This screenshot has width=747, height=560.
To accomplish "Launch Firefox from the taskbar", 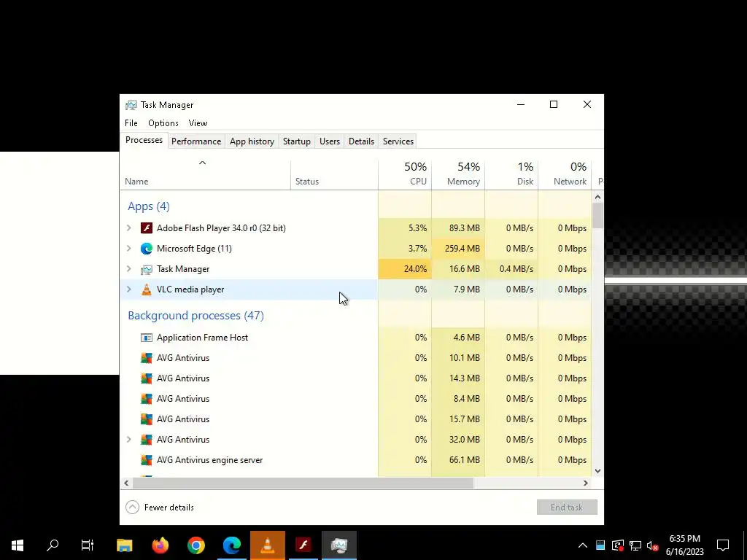I will 160,545.
